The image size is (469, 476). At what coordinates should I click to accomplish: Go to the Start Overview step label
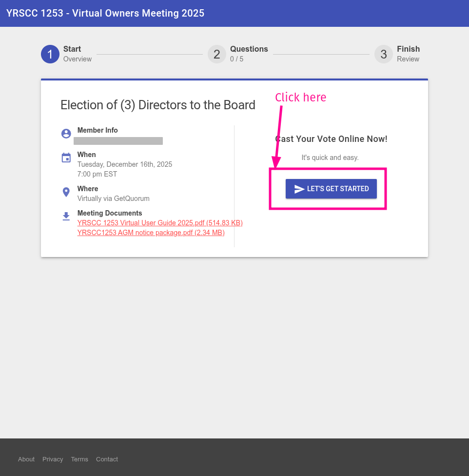(77, 54)
